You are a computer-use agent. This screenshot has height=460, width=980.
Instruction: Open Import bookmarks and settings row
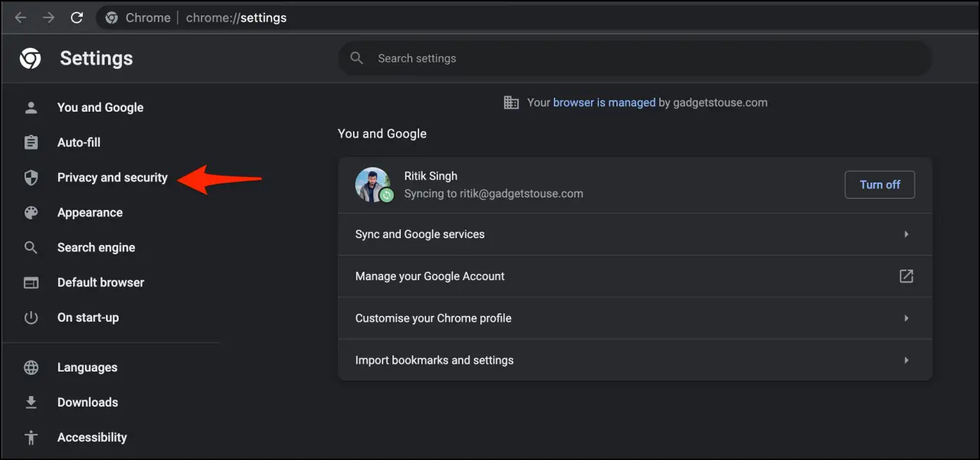pyautogui.click(x=635, y=360)
